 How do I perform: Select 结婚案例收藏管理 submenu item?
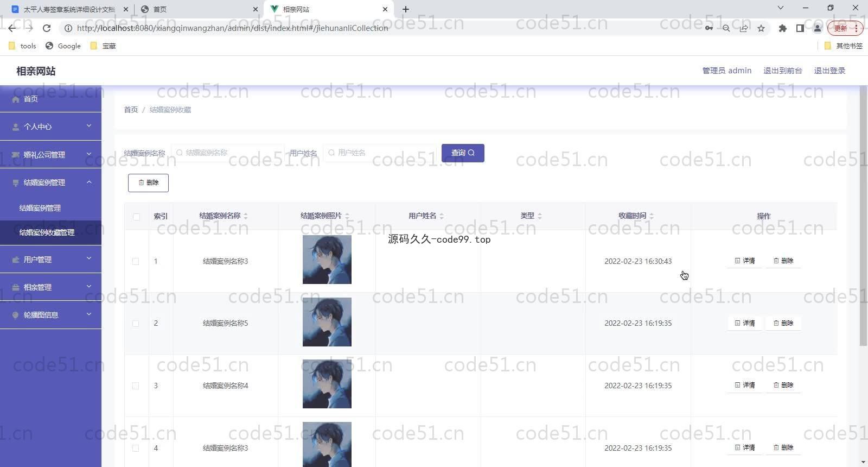tap(50, 232)
